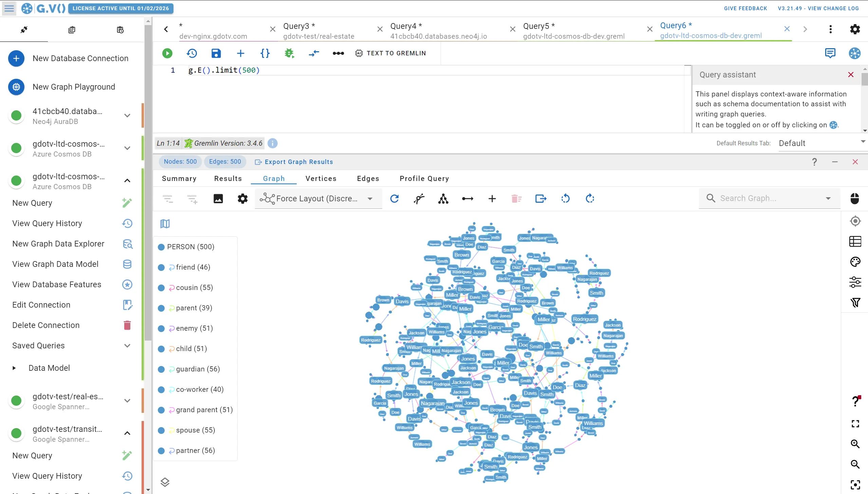The image size is (868, 494).
Task: Open the query history clock icon in the editor toolbar
Action: (x=192, y=53)
